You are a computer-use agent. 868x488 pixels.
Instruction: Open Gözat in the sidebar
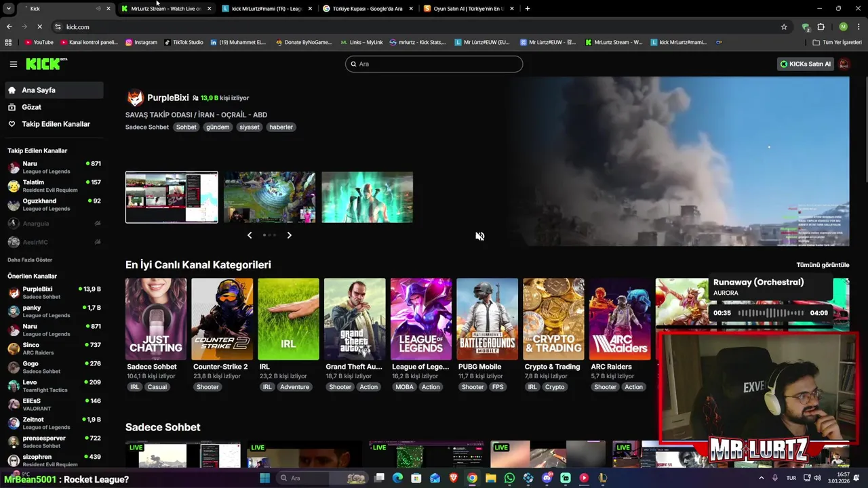coord(54,107)
